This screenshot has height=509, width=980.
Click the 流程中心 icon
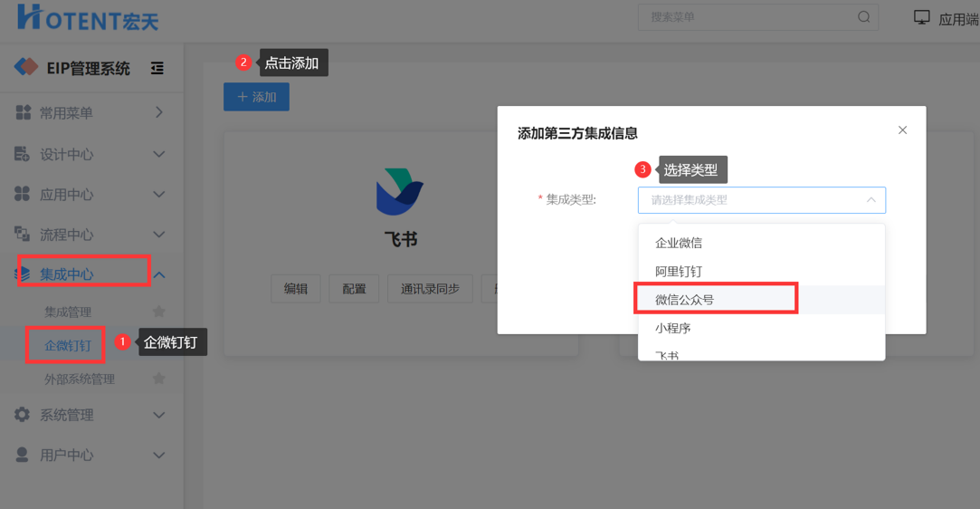pyautogui.click(x=22, y=234)
